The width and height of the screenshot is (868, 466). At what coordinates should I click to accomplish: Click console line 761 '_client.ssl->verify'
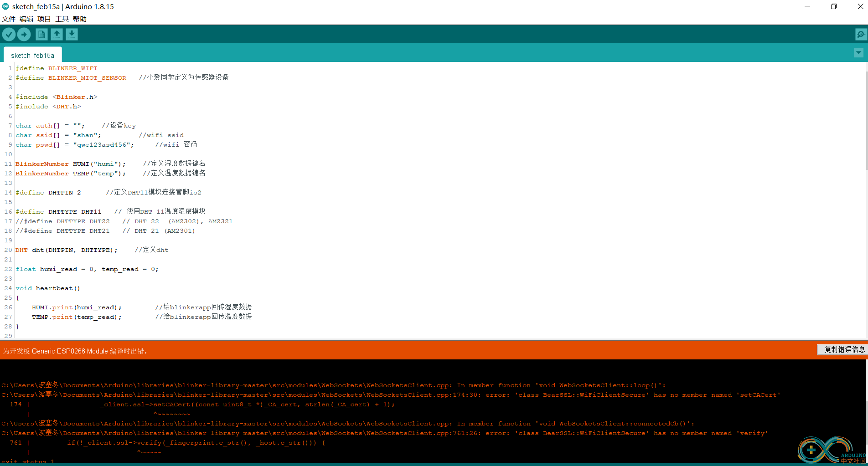(167, 443)
